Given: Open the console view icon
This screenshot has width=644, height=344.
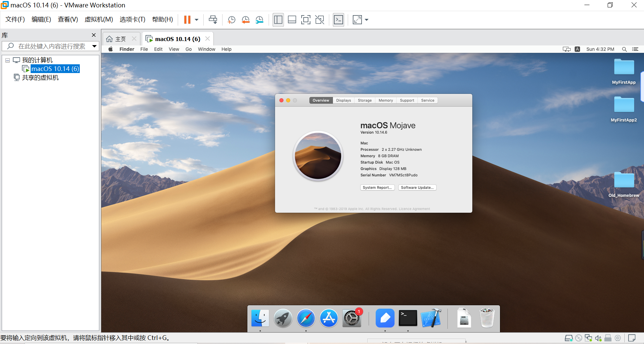Looking at the screenshot, I should coord(339,20).
